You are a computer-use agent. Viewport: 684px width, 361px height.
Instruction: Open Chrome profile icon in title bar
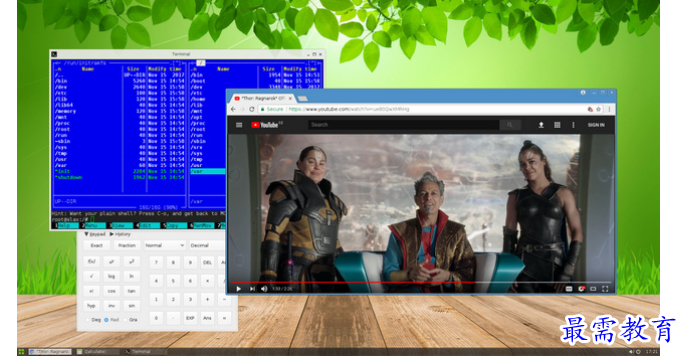[x=583, y=93]
